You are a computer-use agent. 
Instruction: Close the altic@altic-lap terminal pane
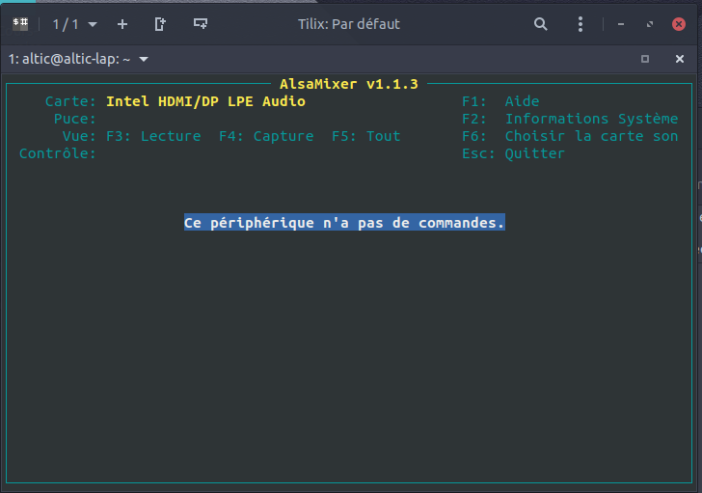click(x=680, y=59)
